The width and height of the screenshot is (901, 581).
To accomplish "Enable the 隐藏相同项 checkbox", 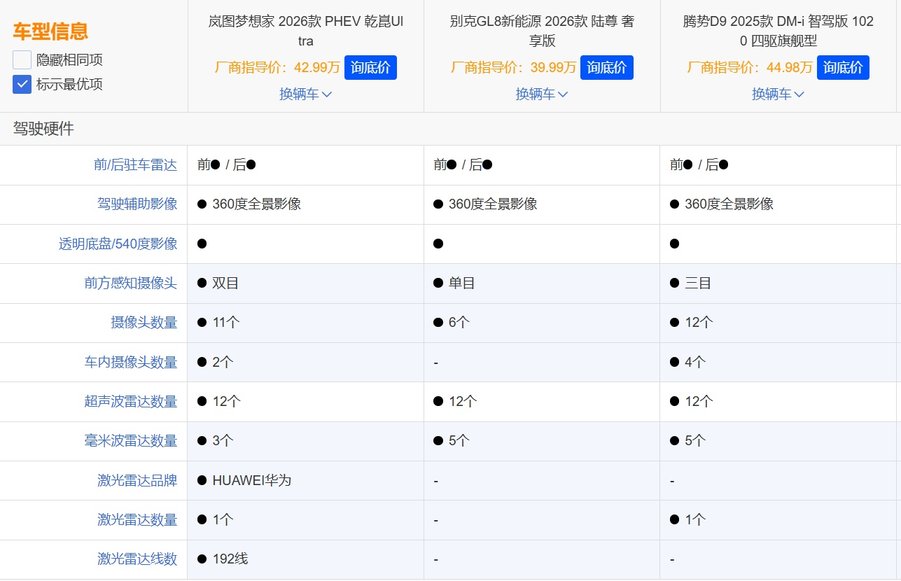I will coord(22,59).
